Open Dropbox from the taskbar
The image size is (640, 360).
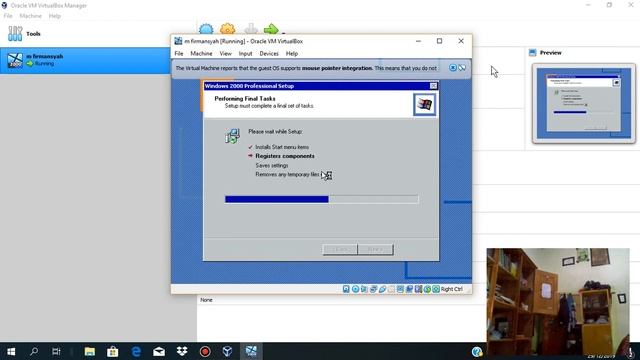(182, 351)
